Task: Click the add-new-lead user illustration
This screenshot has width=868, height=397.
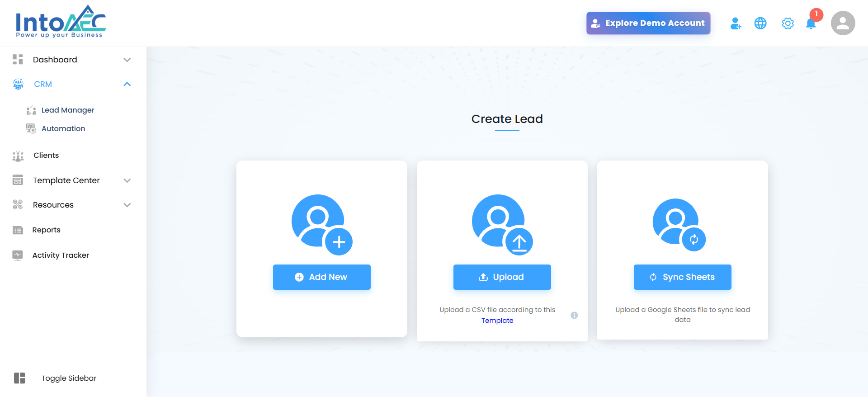Action: coord(322,225)
